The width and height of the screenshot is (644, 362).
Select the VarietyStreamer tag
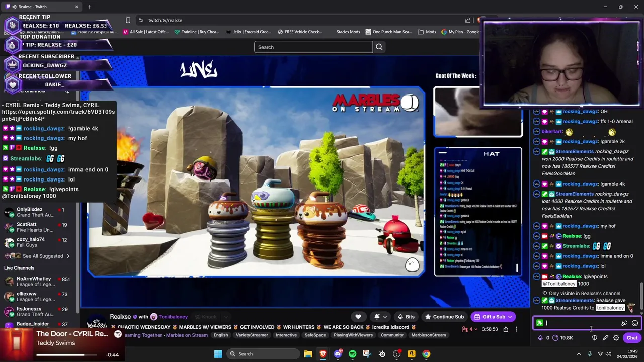[251, 335]
